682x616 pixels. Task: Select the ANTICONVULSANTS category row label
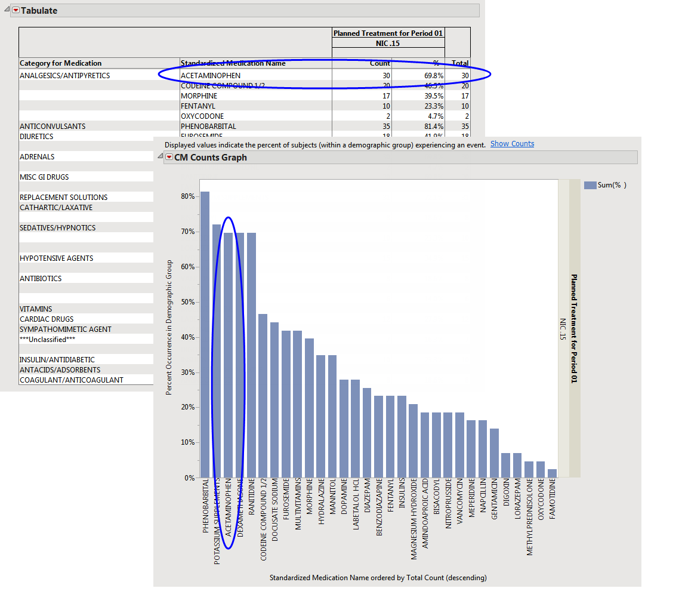pos(53,127)
